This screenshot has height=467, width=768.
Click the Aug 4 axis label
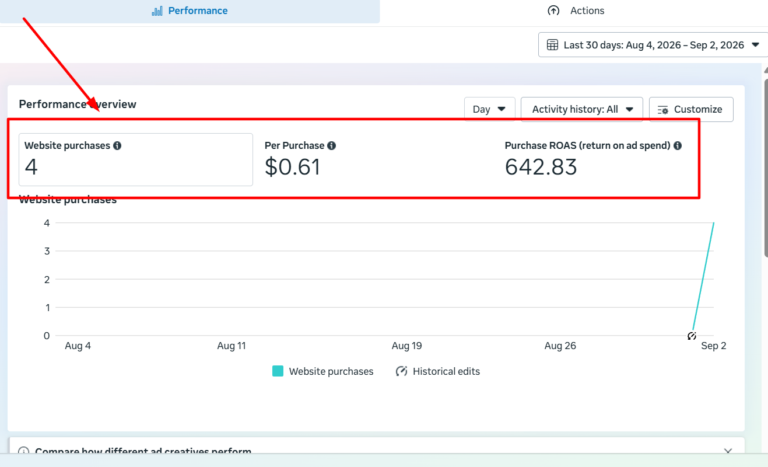78,346
